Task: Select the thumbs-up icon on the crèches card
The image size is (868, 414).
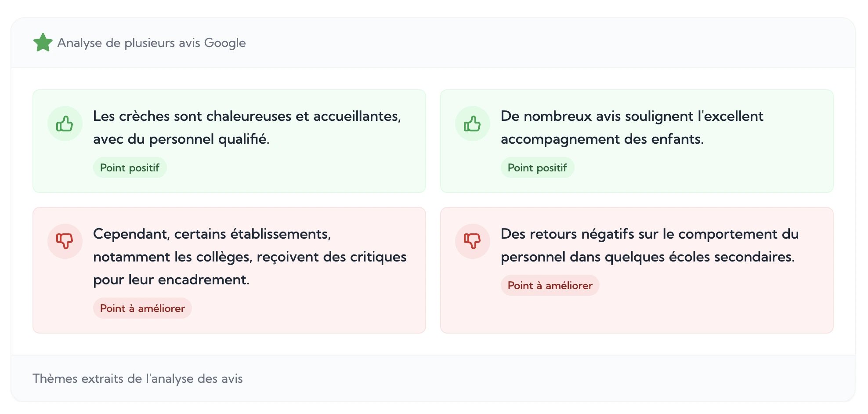Action: (65, 123)
